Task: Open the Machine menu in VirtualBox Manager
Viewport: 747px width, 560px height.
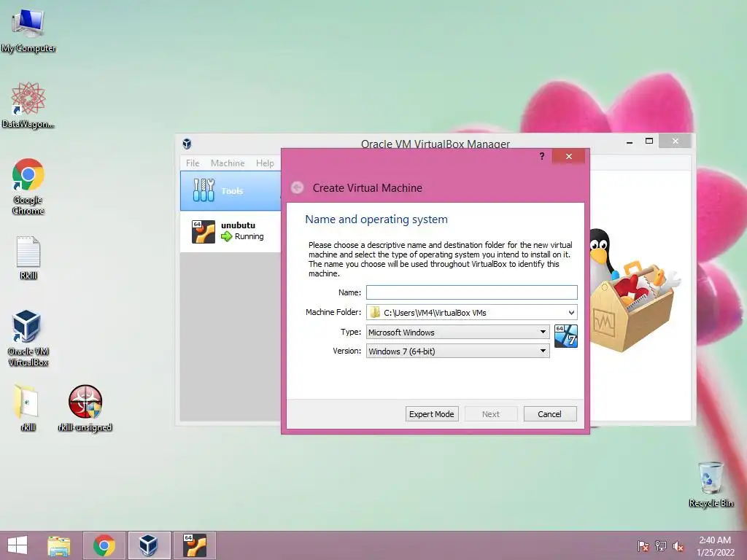Action: (228, 163)
